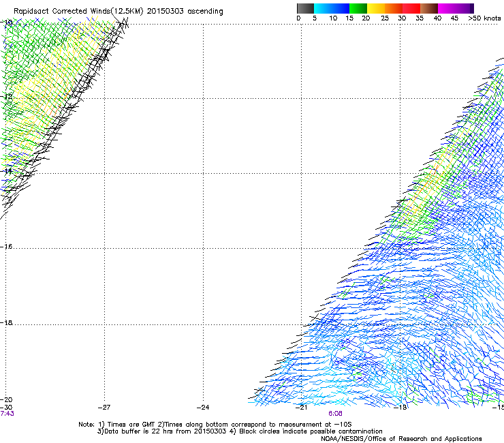This screenshot has width=504, height=443.
Task: Select the legend scale number '35'
Action: [420, 18]
